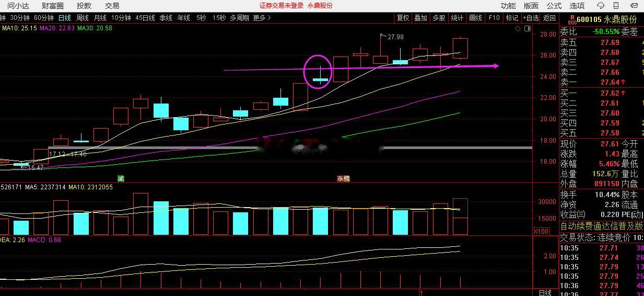Click the 日线 label at chart bottom-right
The width and height of the screenshot is (644, 296).
pyautogui.click(x=545, y=292)
